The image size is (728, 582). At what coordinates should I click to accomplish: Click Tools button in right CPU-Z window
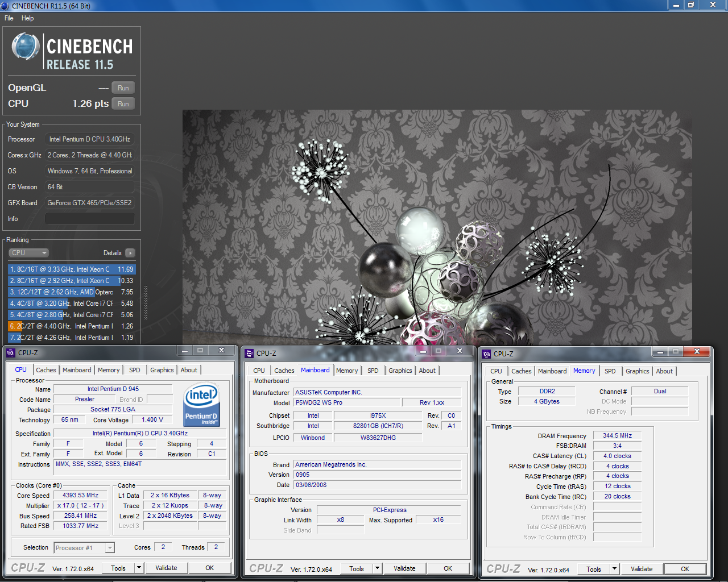[x=594, y=569]
